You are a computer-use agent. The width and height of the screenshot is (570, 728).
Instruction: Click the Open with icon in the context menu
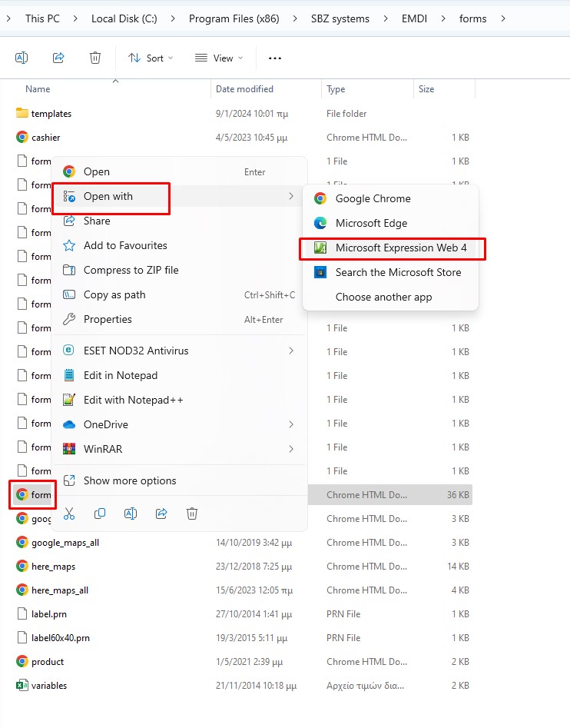click(69, 196)
